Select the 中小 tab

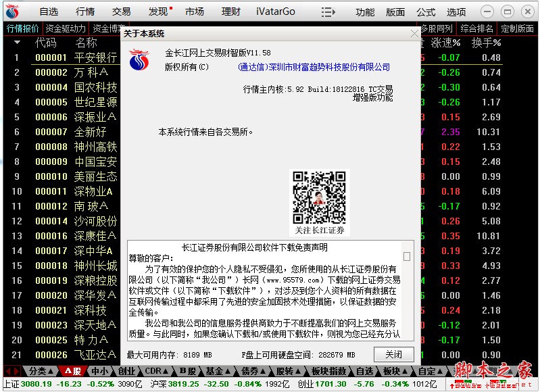[x=100, y=371]
